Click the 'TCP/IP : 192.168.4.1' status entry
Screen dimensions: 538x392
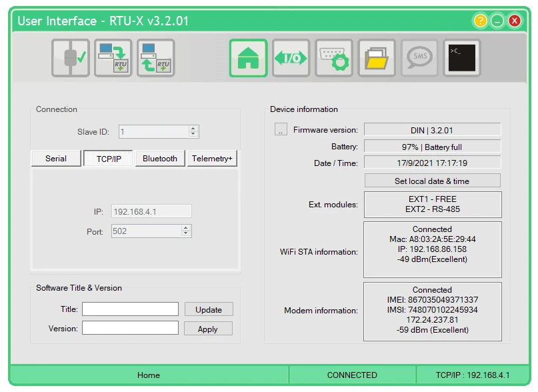point(473,375)
